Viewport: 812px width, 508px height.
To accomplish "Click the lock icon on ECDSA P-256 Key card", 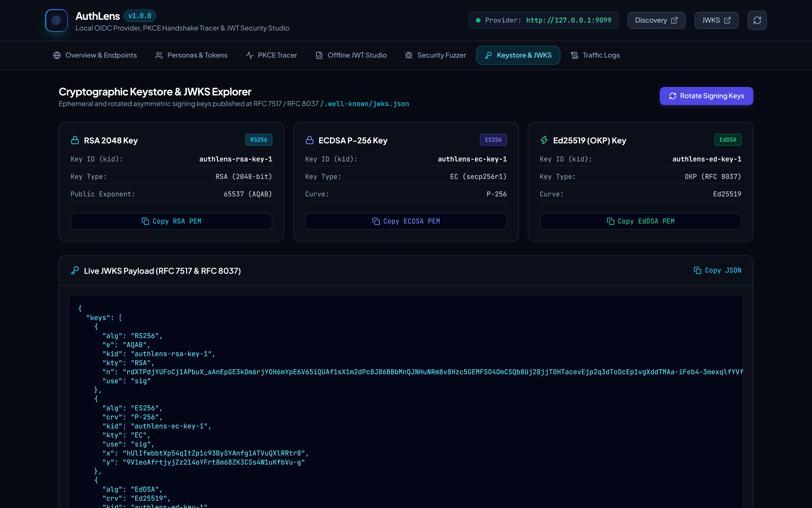I will [x=309, y=140].
